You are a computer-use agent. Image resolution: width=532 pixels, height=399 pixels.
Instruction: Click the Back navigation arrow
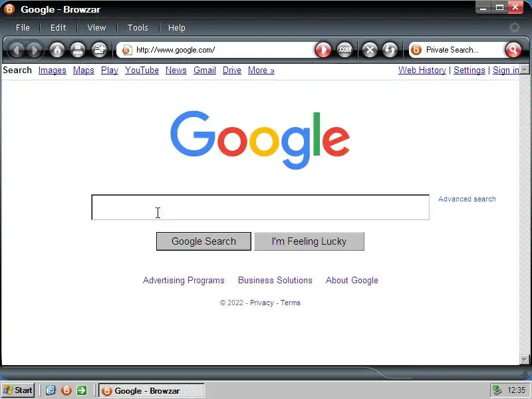pyautogui.click(x=16, y=51)
